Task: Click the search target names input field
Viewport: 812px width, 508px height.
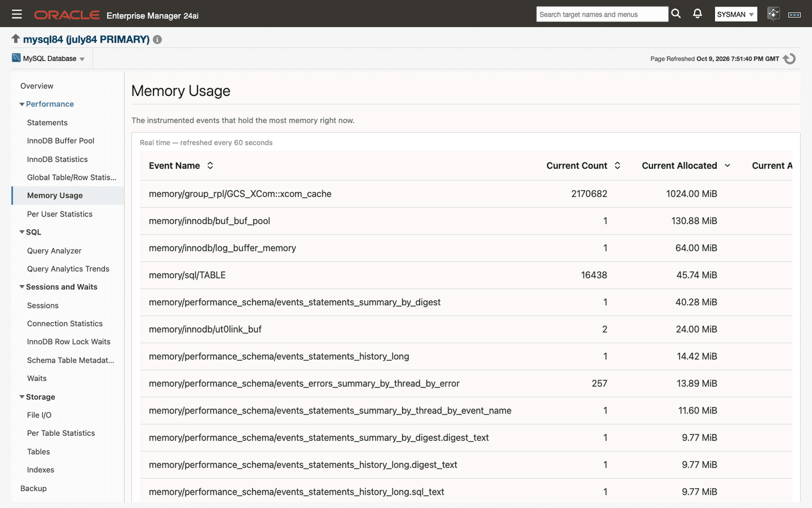Action: click(x=602, y=14)
